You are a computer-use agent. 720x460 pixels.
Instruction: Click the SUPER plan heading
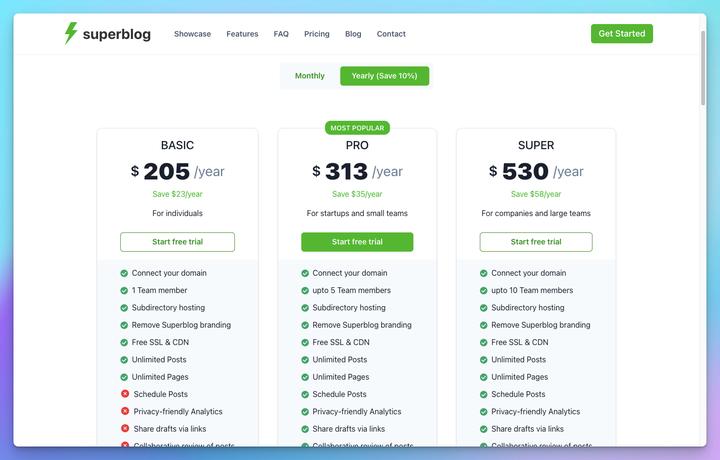coord(536,146)
